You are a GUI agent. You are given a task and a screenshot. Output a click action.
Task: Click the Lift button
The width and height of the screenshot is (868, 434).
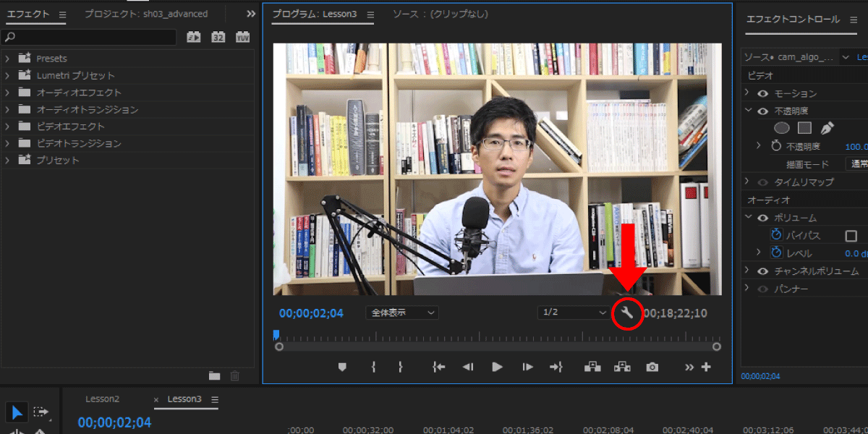[x=592, y=367]
